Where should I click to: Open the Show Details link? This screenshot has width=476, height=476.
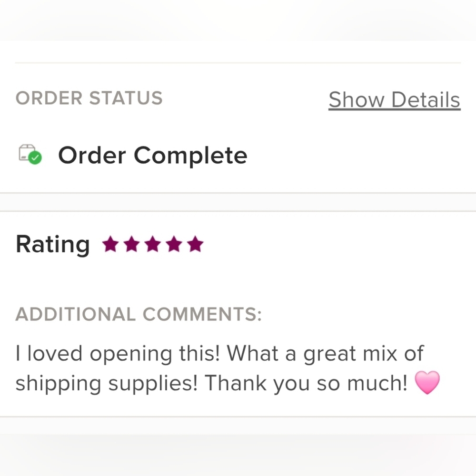pos(394,100)
